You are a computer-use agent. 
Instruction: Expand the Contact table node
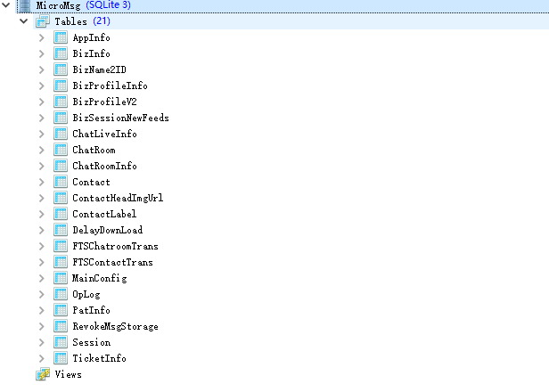tap(42, 182)
